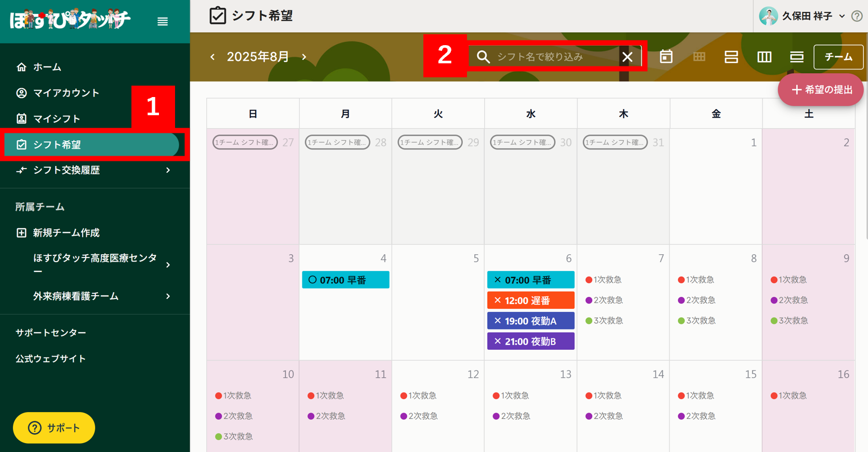
Task: Click 21:00 夜勤B shift on August 6
Action: coord(531,341)
